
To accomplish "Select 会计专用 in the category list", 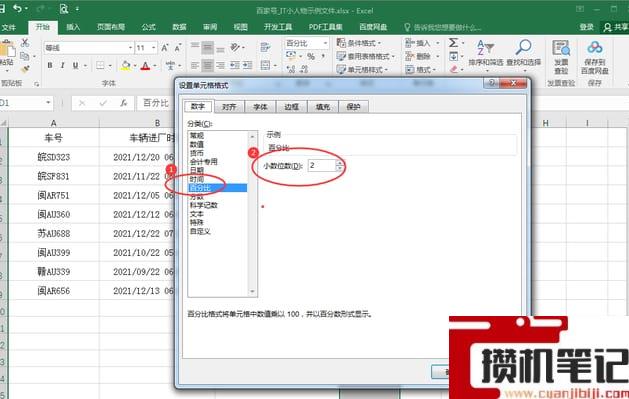I will click(x=204, y=162).
